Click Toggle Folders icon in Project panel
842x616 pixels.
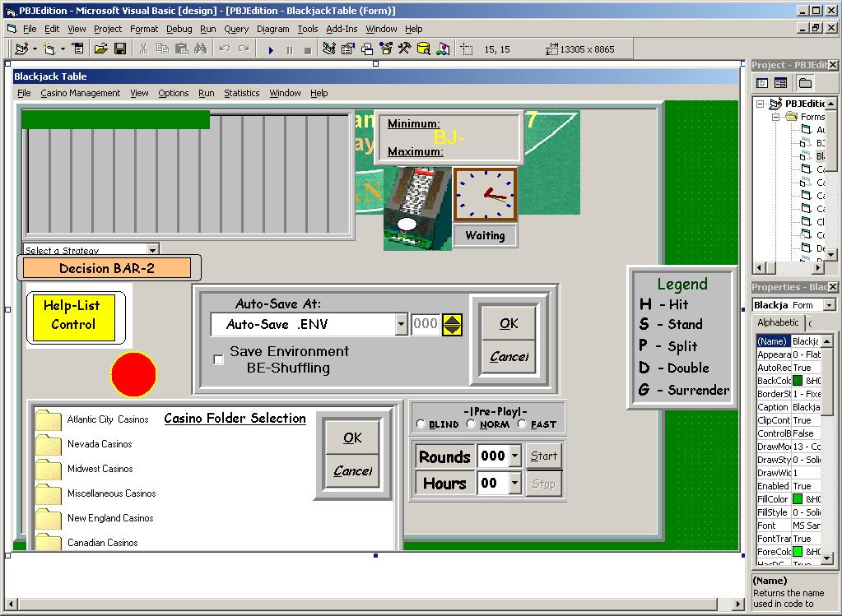click(x=805, y=83)
